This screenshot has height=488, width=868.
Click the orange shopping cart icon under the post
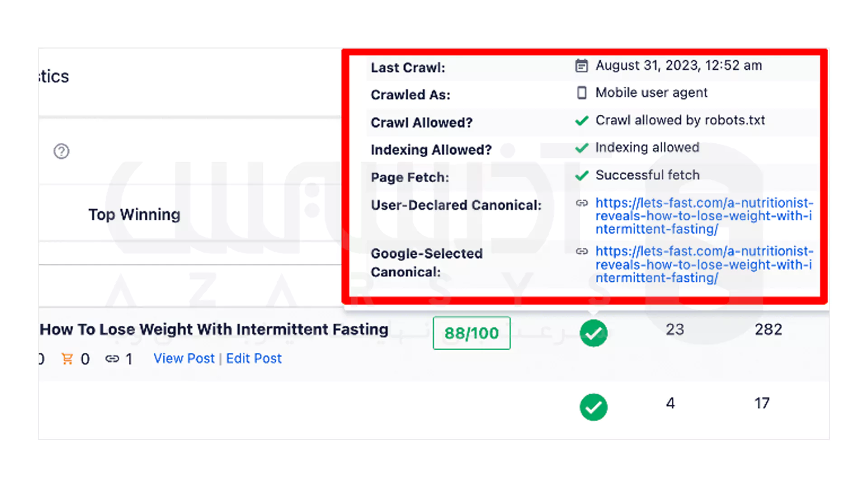[x=67, y=358]
